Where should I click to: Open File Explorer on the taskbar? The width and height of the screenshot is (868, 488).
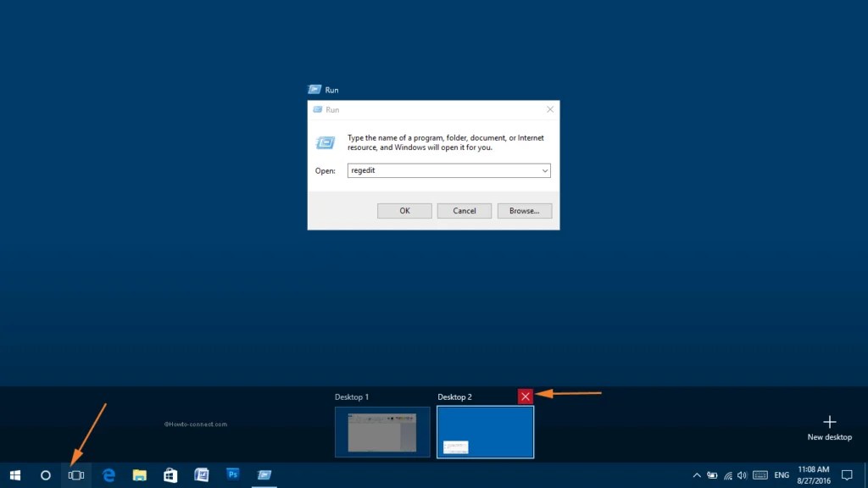click(139, 474)
